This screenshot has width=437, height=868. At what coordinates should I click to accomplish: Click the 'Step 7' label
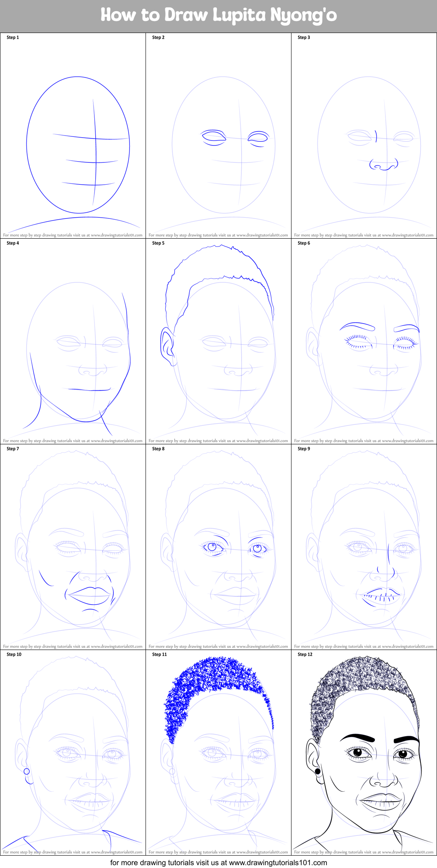pos(13,449)
